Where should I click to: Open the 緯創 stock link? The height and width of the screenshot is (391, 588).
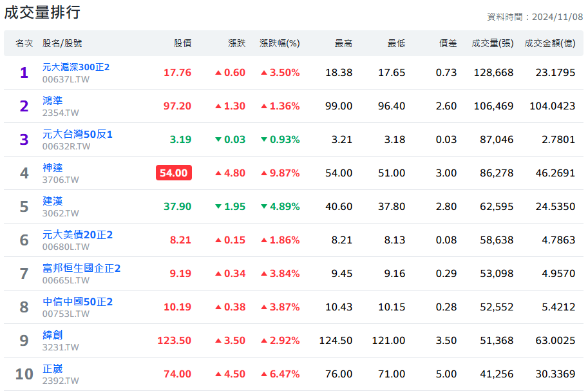(x=53, y=335)
